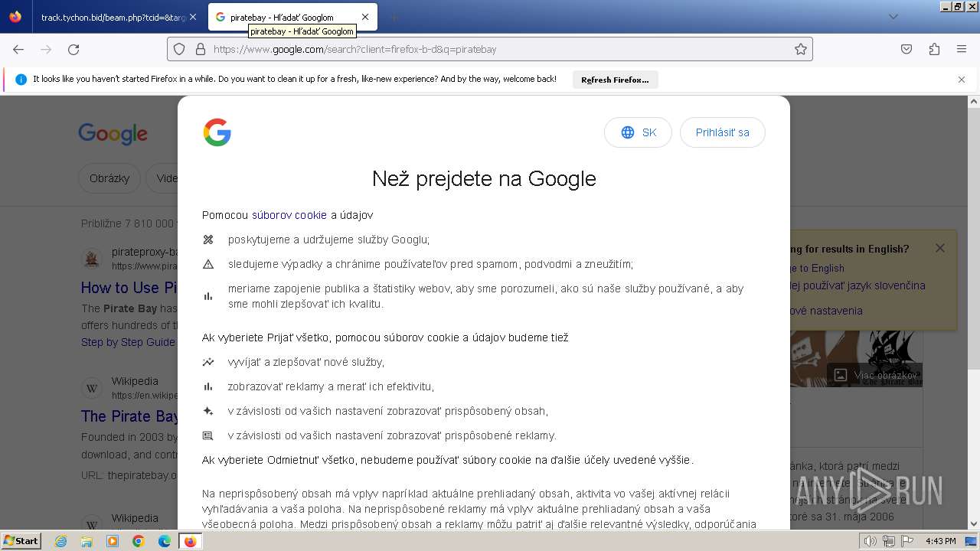Viewport: 980px width, 551px height.
Task: Open the How to Use Pi... result link
Action: coord(129,288)
